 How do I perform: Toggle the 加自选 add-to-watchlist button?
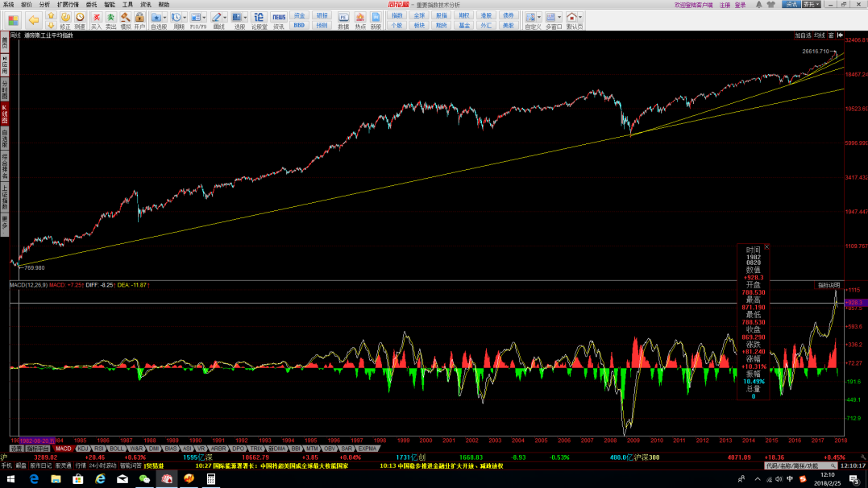point(803,35)
